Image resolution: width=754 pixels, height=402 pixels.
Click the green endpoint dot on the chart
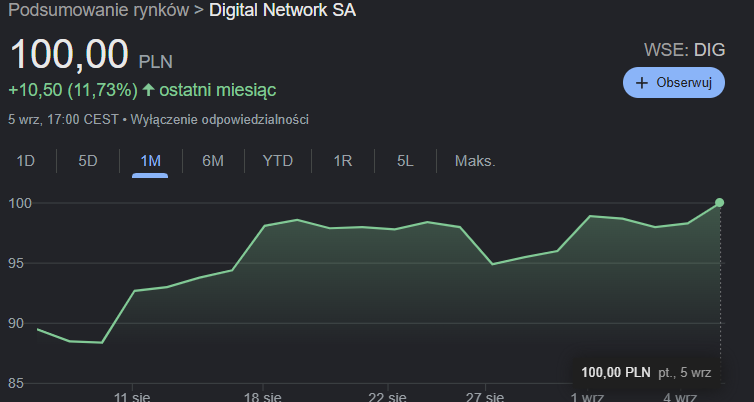(x=719, y=202)
